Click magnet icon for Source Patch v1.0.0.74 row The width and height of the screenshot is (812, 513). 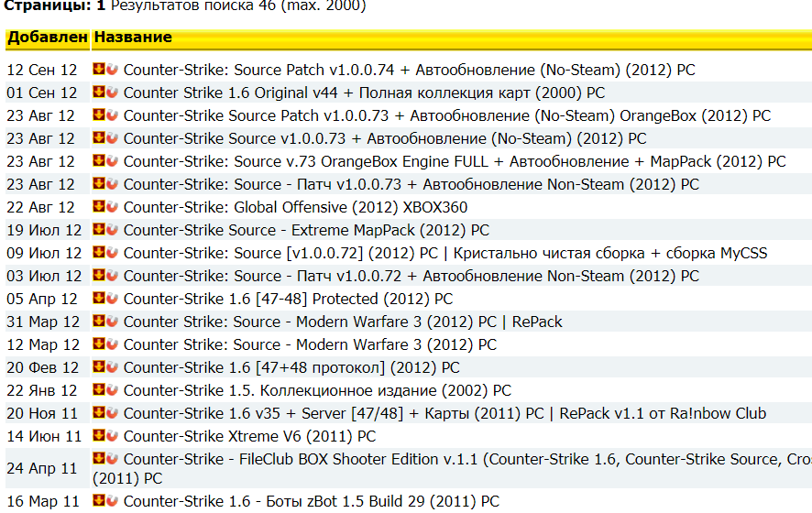112,70
